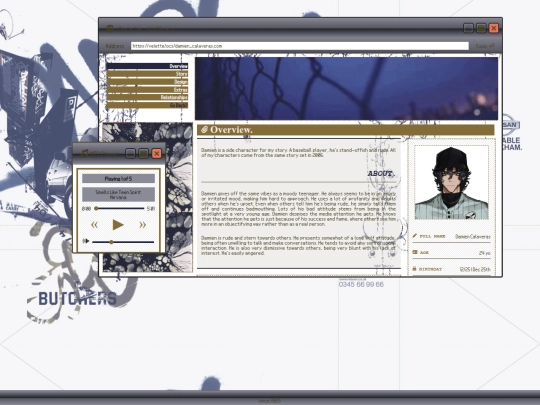
Task: Click the Birthday date value text
Action: pos(475,269)
